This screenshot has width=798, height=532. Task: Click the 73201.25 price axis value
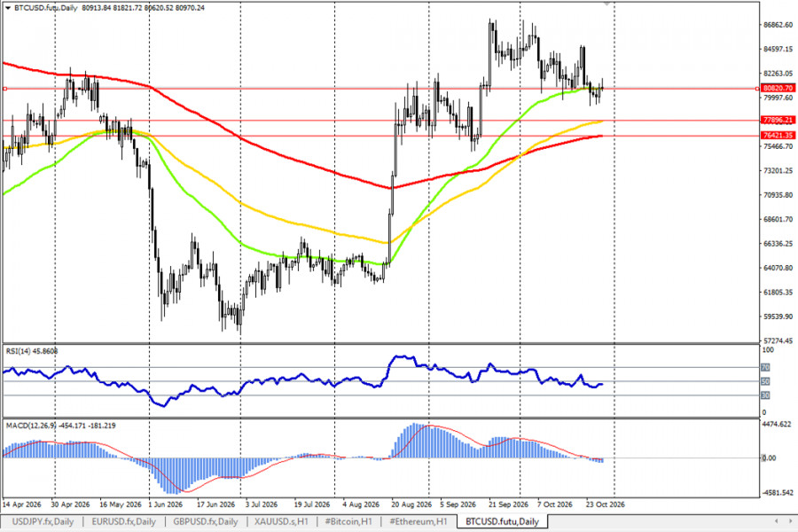pos(778,170)
